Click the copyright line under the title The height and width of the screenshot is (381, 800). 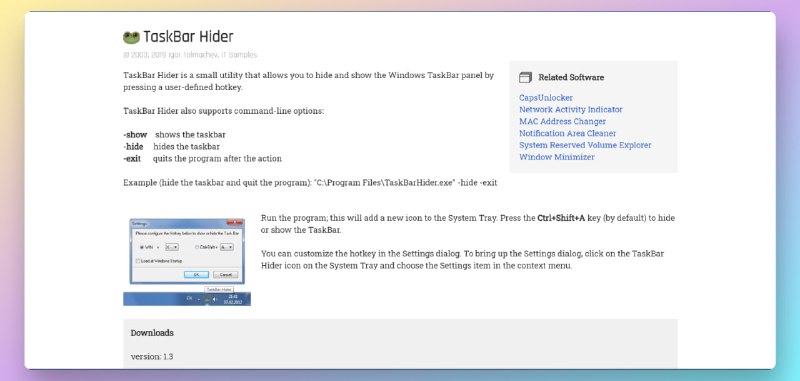click(190, 55)
